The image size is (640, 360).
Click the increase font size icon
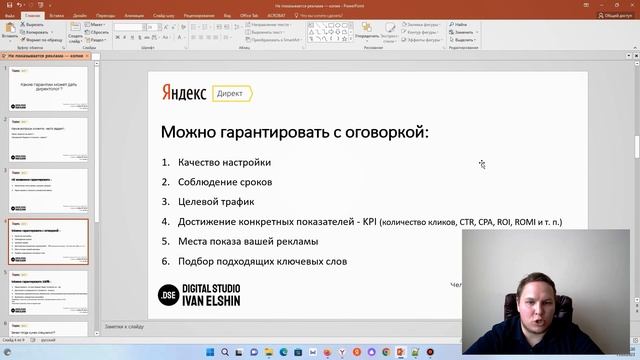tap(166, 27)
